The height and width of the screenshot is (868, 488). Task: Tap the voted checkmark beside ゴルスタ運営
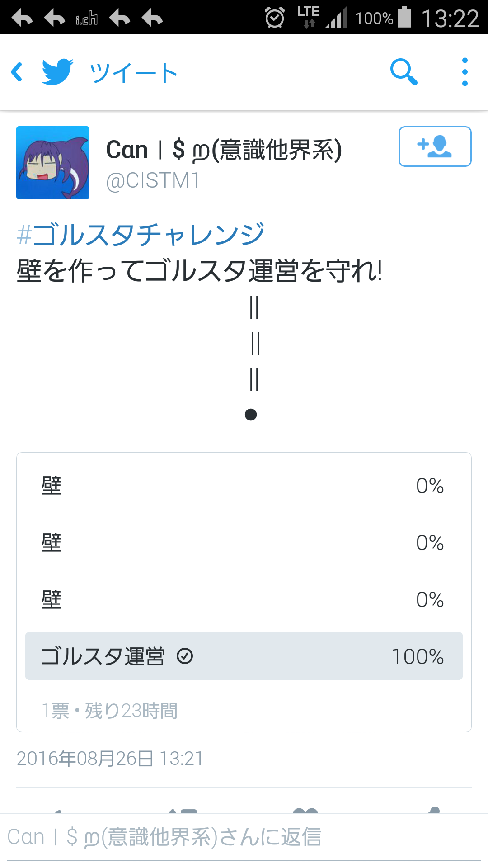click(x=185, y=656)
